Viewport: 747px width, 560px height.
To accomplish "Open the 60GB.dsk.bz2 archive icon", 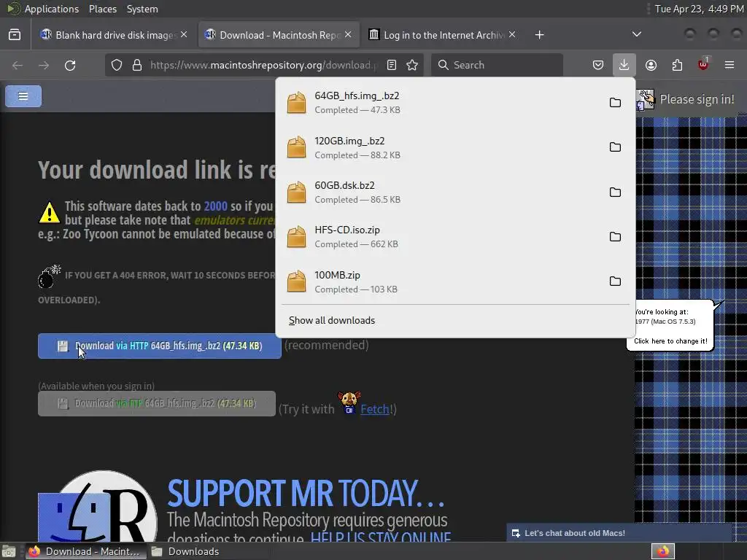I will coord(296,192).
